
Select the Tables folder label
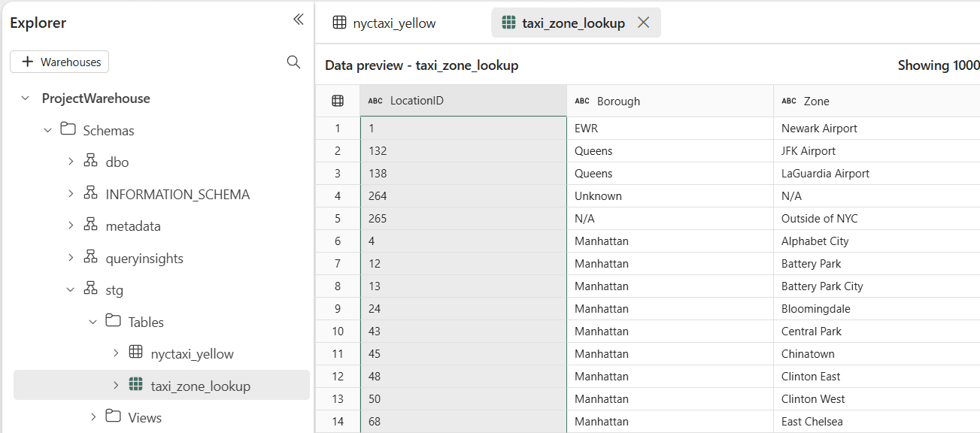click(x=146, y=322)
